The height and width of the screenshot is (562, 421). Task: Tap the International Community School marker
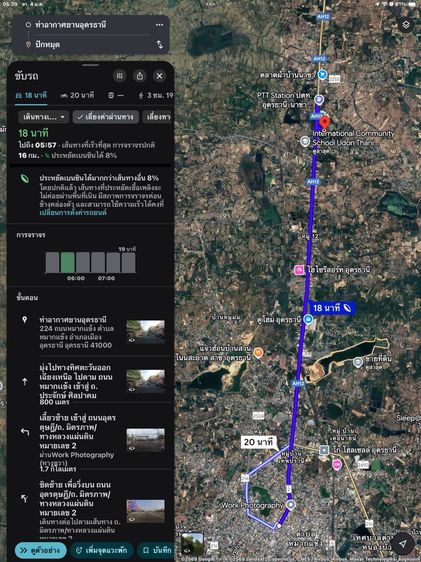click(x=305, y=141)
